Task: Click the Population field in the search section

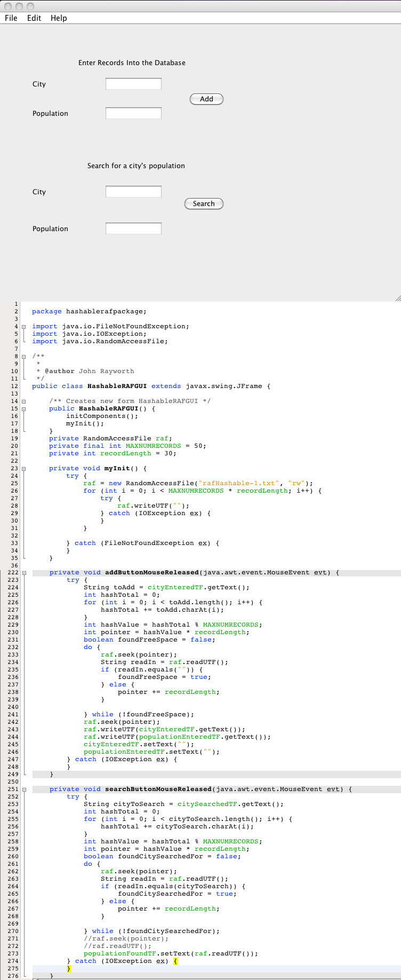Action: pyautogui.click(x=133, y=228)
